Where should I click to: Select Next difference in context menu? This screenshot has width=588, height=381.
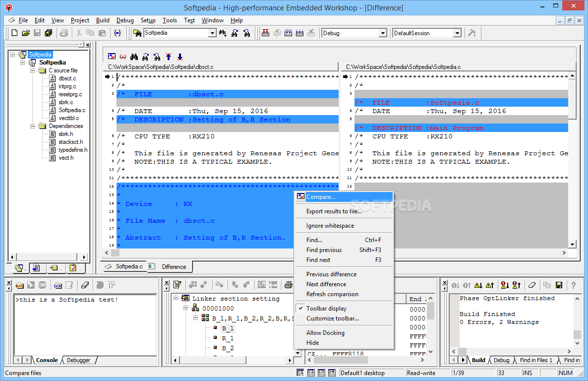pyautogui.click(x=344, y=284)
